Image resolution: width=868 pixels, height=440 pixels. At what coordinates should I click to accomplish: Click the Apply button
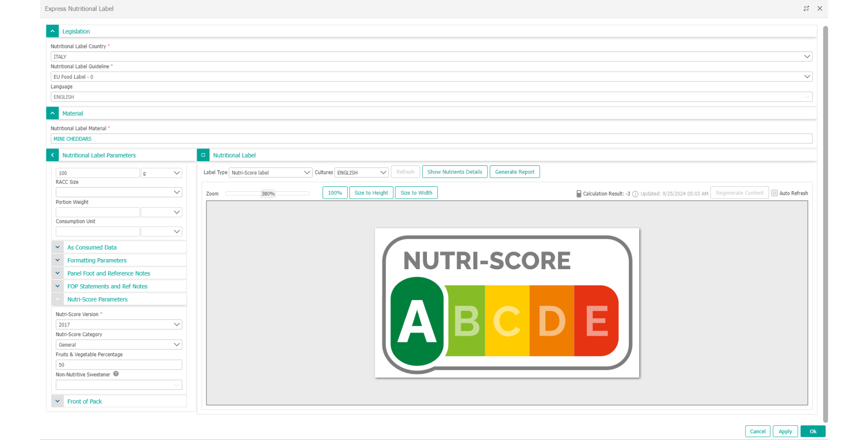click(785, 431)
